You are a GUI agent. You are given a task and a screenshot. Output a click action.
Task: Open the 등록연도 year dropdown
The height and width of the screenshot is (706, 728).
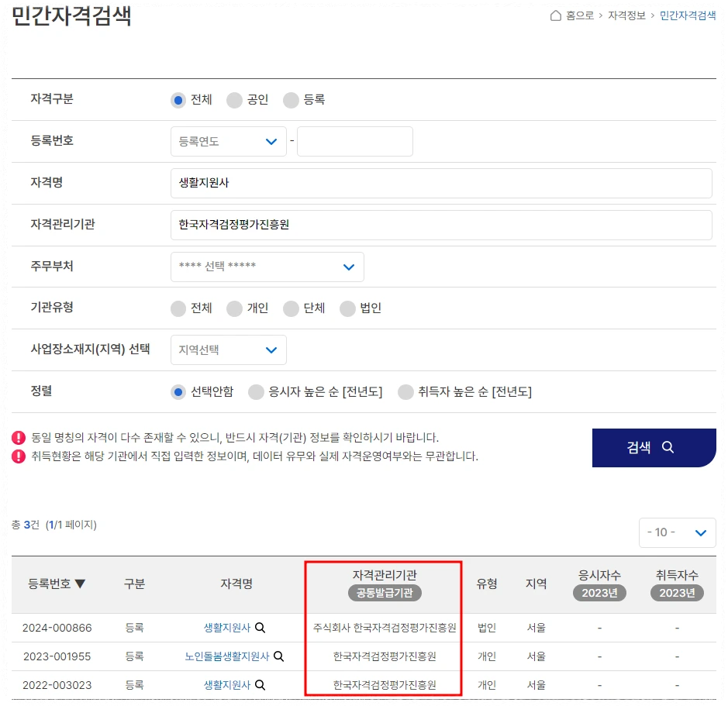point(228,141)
